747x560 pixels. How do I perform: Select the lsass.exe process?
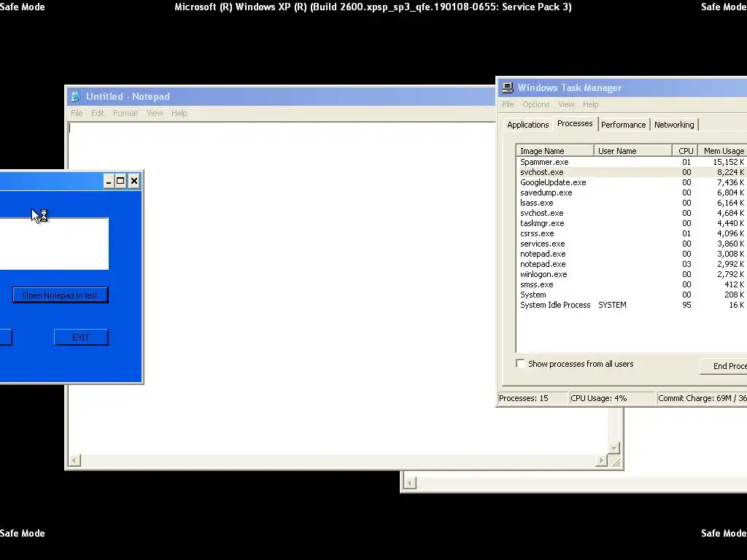pos(632,203)
